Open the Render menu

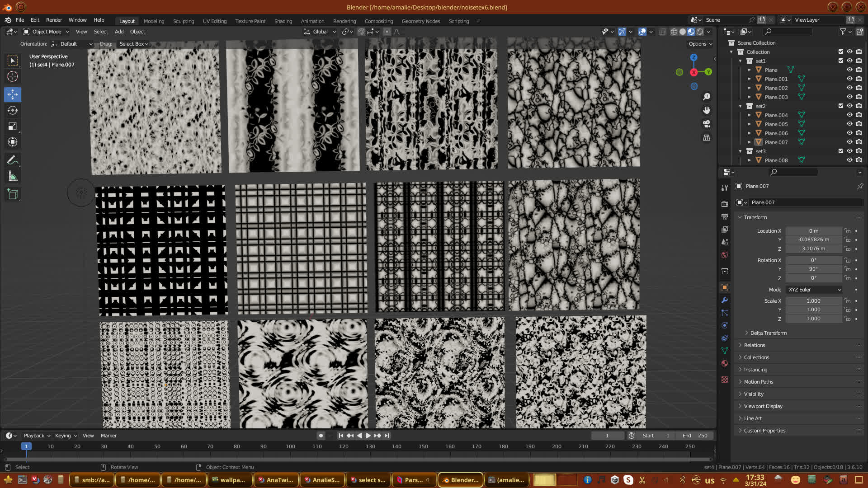54,20
